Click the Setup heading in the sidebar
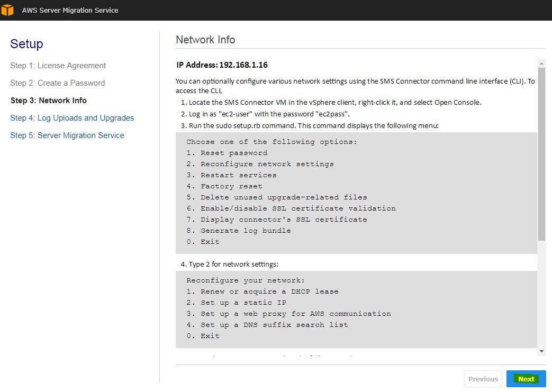 [x=26, y=44]
